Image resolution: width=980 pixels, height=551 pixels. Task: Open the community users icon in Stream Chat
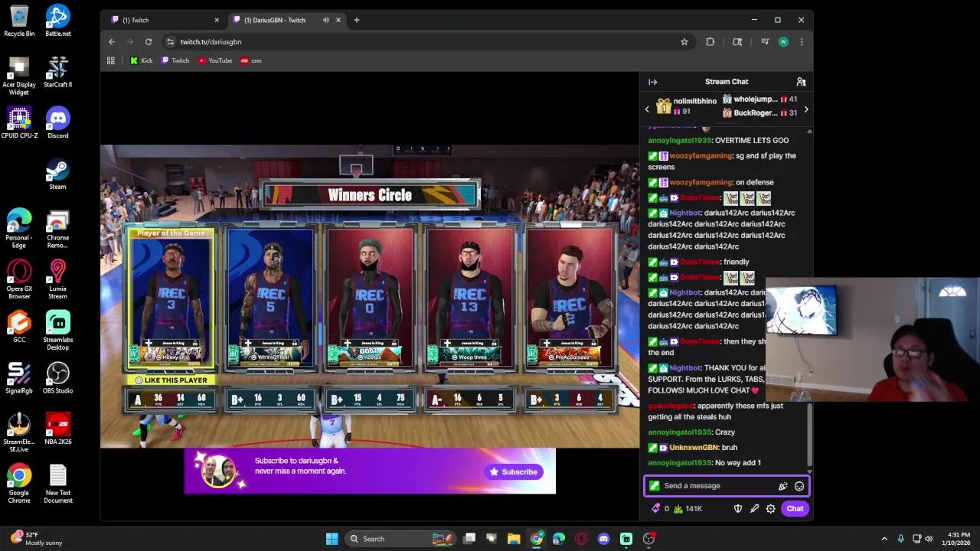tap(801, 82)
